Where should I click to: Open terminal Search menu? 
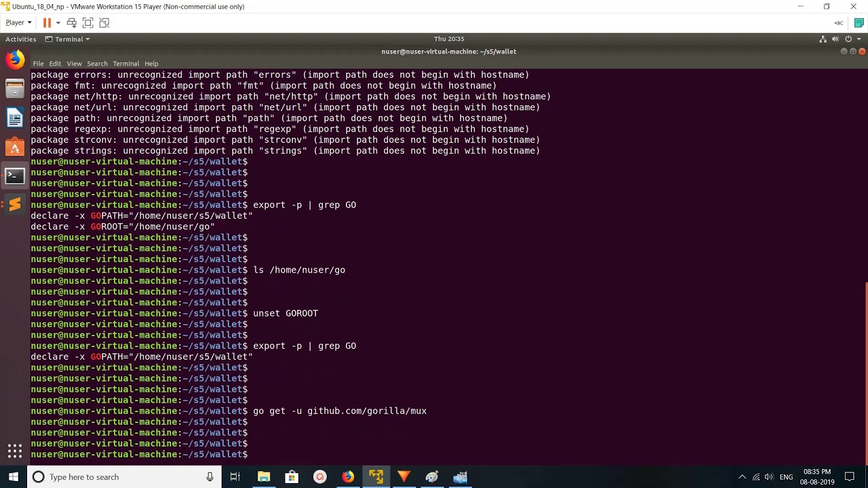(x=97, y=64)
